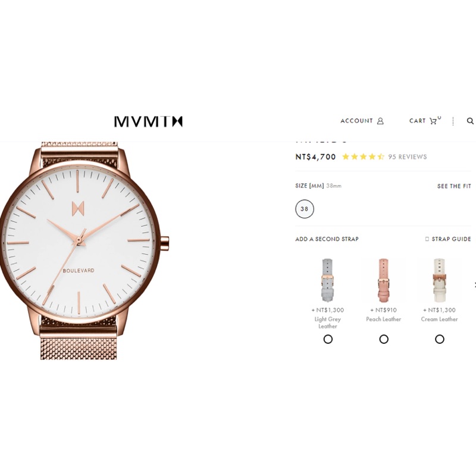
Task: Show next straps with carousel arrow
Action: click(x=474, y=285)
